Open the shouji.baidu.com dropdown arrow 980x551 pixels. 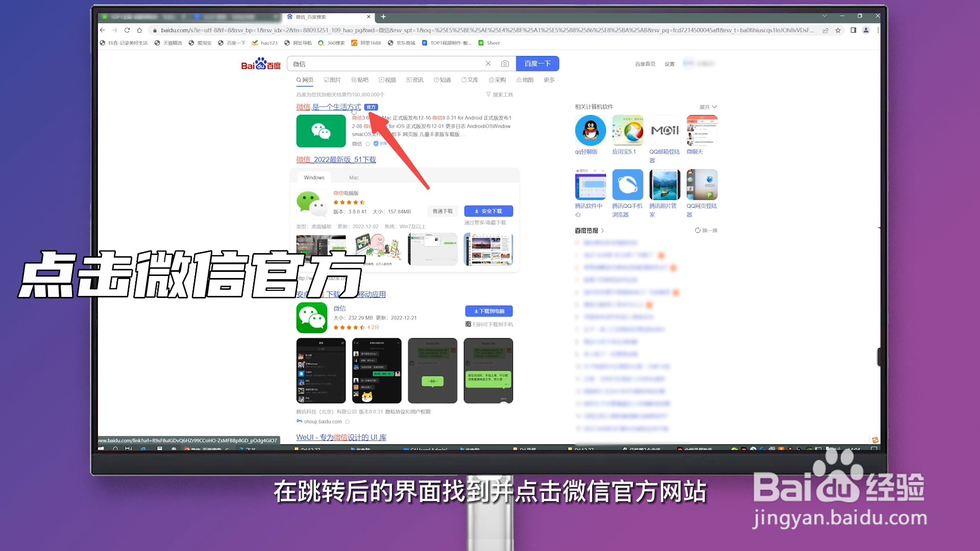click(348, 421)
